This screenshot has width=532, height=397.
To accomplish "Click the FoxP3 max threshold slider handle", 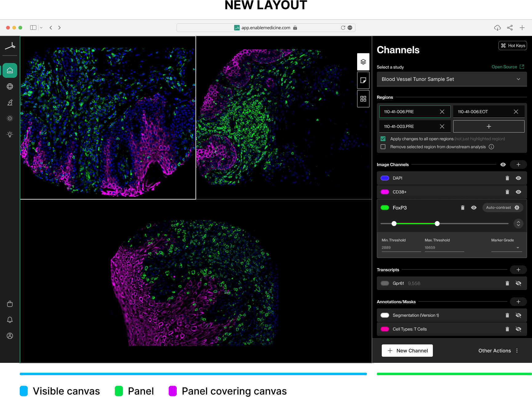I will coord(437,224).
